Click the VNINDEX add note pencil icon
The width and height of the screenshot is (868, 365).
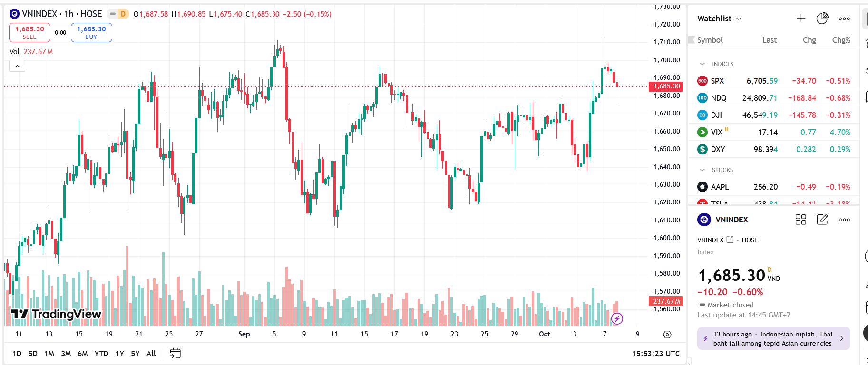pos(822,220)
